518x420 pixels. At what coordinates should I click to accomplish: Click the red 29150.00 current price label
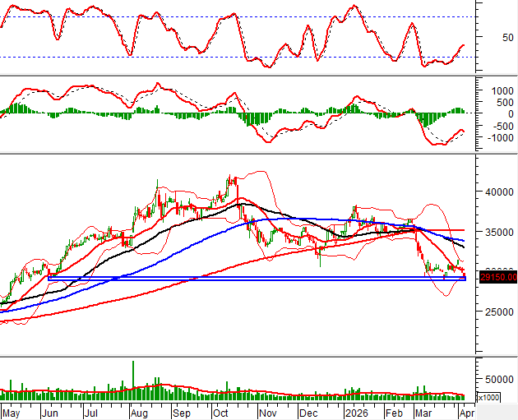[496, 277]
